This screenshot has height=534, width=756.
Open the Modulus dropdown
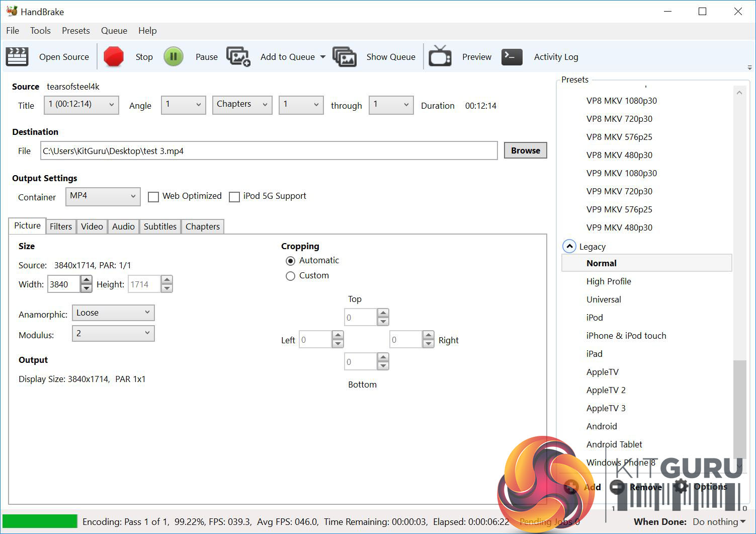113,333
